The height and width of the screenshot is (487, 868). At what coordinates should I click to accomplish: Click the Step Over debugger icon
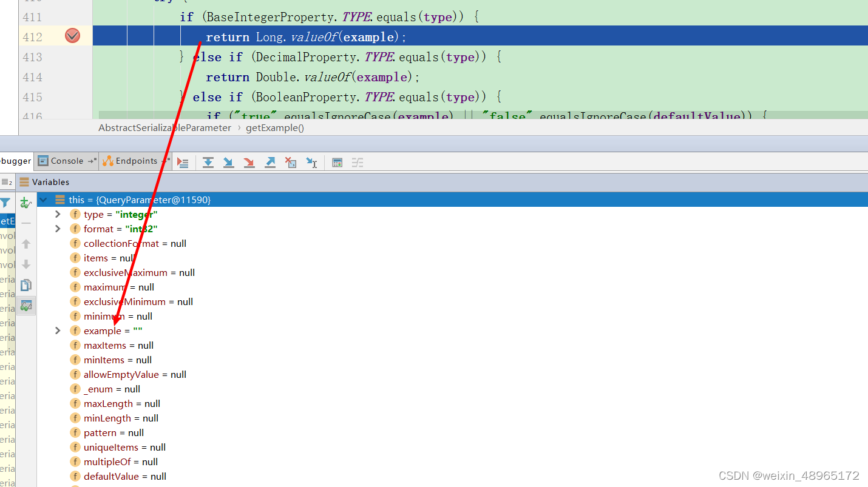coord(208,162)
